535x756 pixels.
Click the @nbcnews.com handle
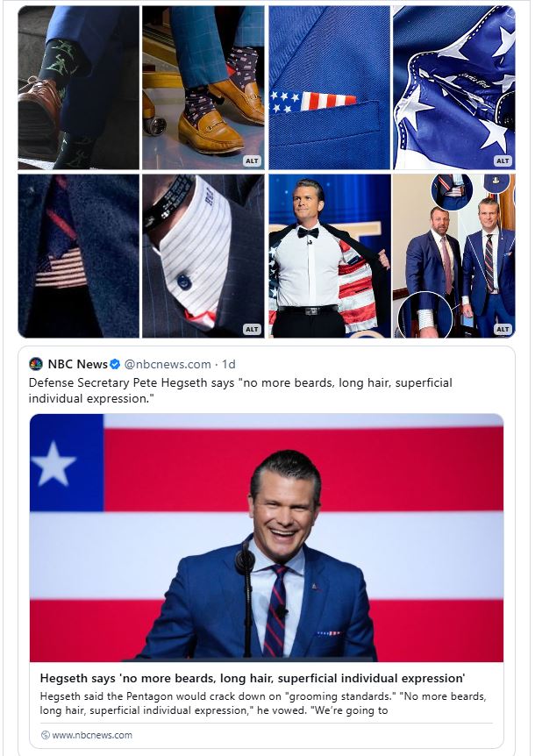[168, 364]
